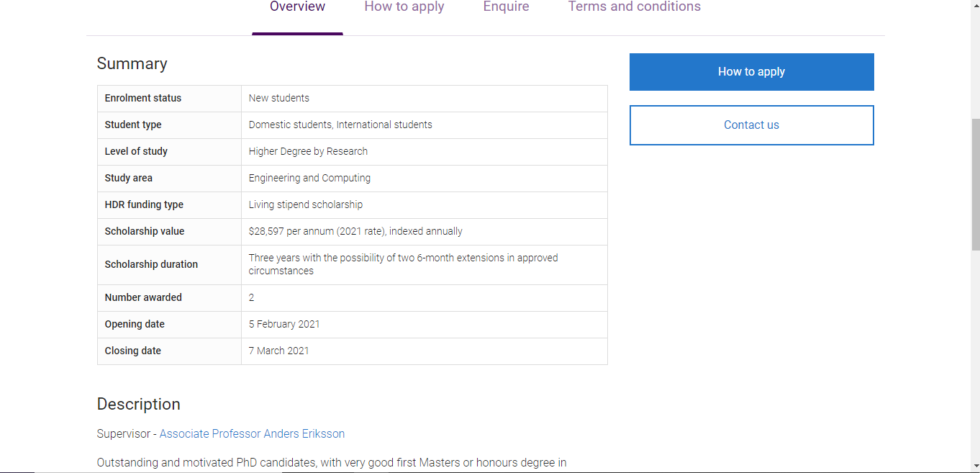Select the 5 February 2021 date
The height and width of the screenshot is (473, 980).
[x=284, y=325]
